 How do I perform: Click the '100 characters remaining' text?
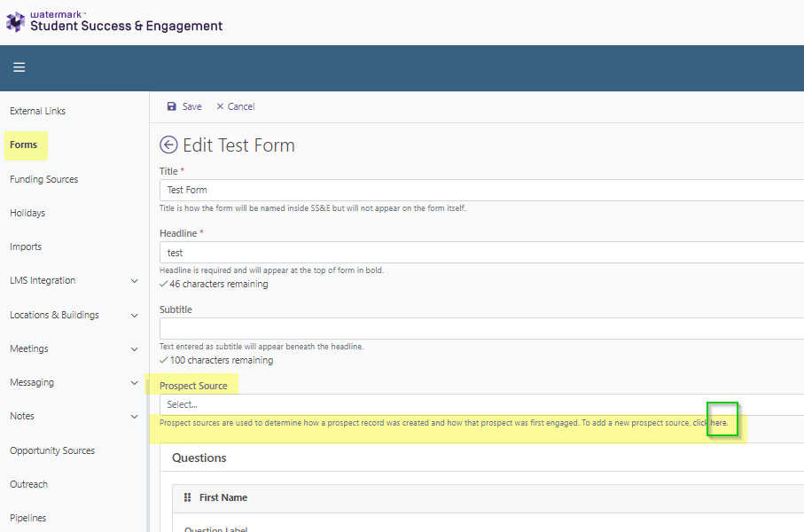[222, 360]
